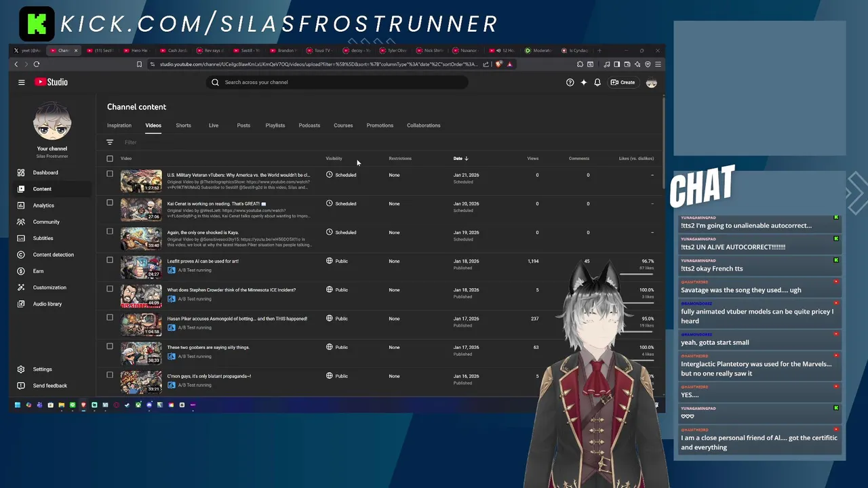Click the public globe icon for the Leaflit video
This screenshot has width=868, height=488.
(x=330, y=261)
